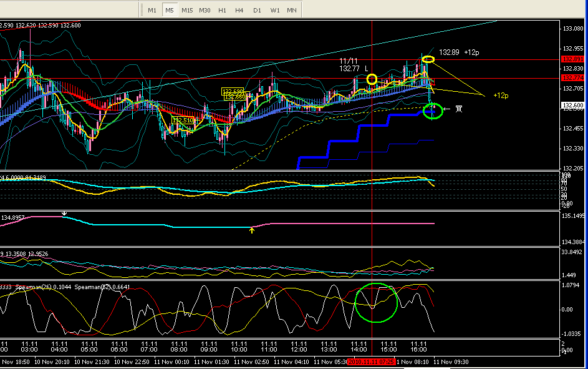588x369 pixels.
Task: Click the white '132.89 +12p' annotation
Action: point(459,52)
